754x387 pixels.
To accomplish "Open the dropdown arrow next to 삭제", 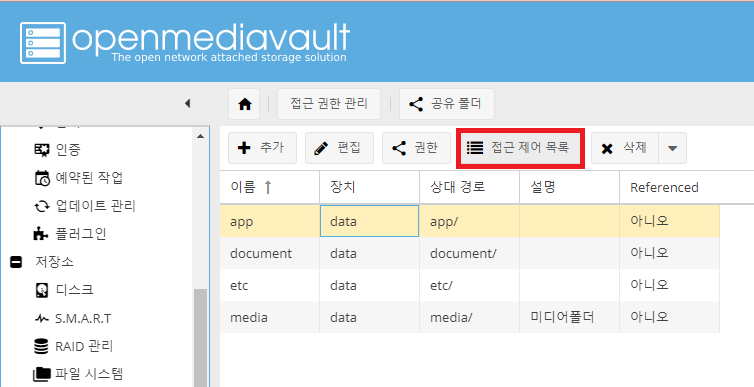I will [673, 148].
